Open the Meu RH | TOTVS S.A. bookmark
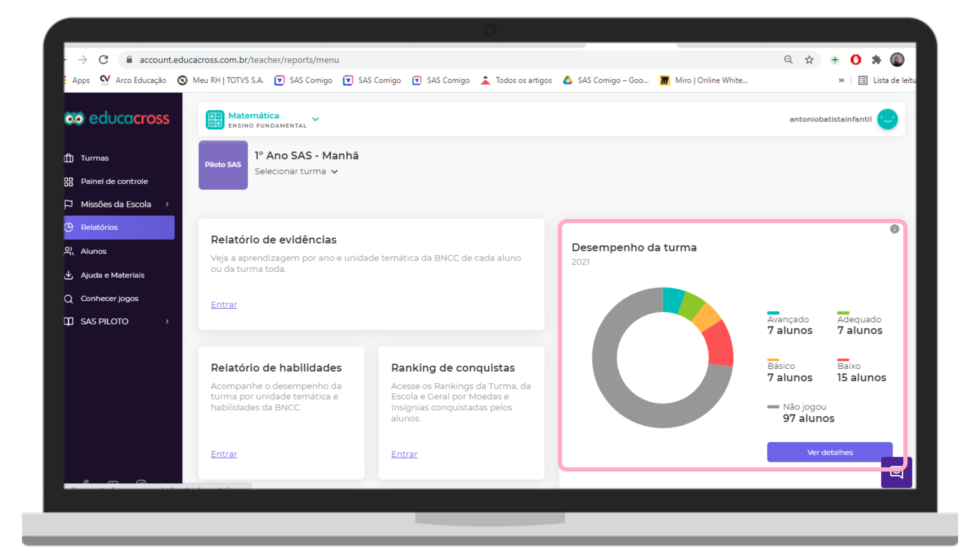The image size is (980, 551). point(221,80)
